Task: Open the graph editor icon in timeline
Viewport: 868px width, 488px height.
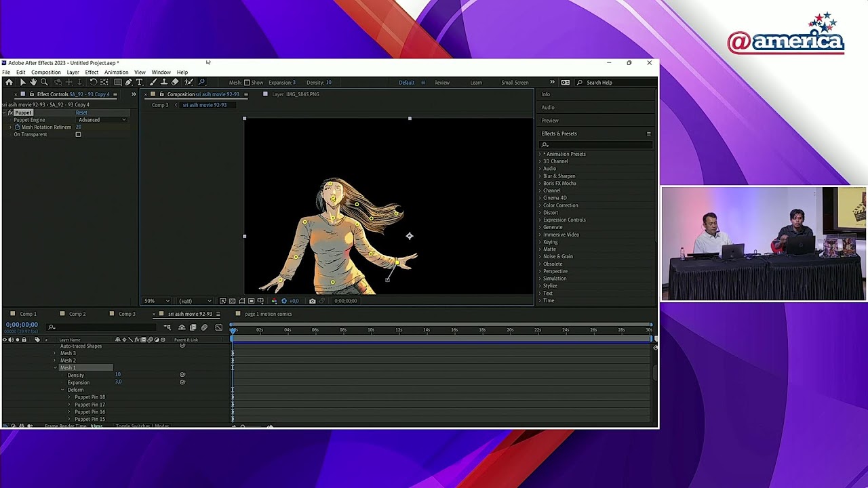Action: [218, 327]
